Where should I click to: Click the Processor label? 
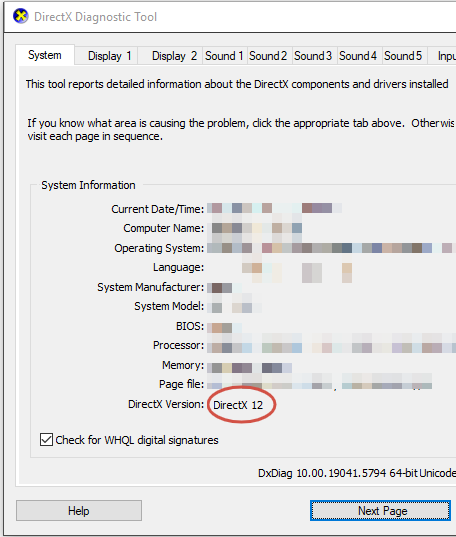pos(178,345)
